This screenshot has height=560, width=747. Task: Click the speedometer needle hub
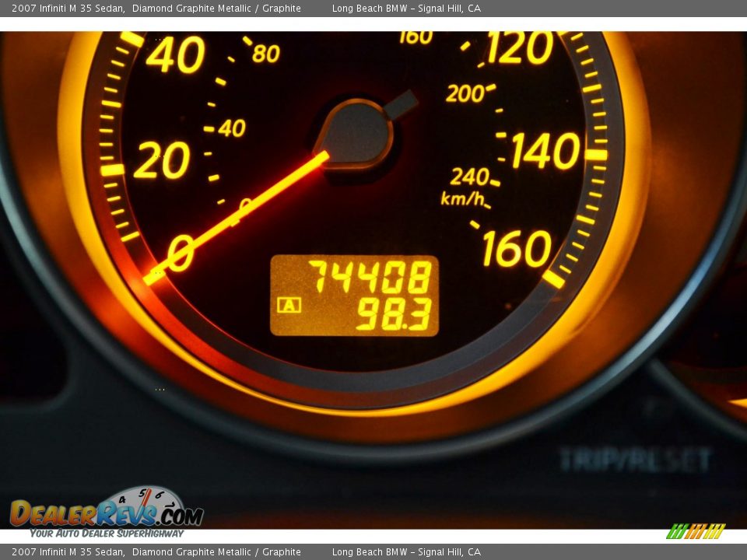point(356,134)
